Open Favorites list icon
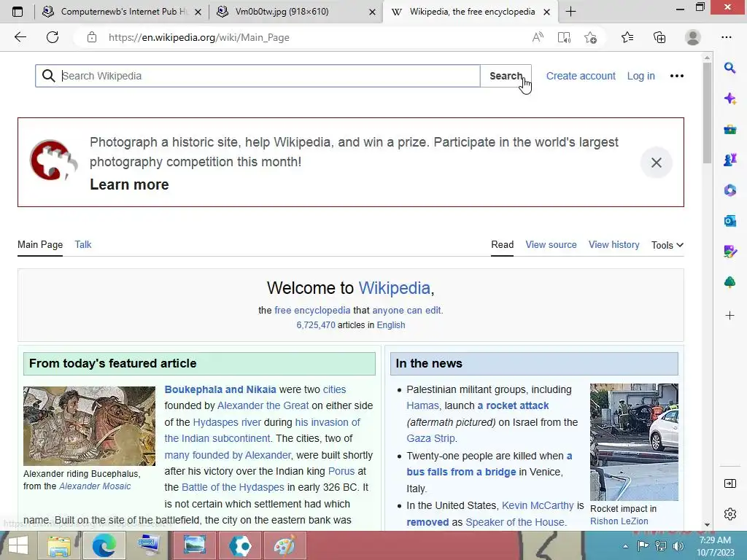747x560 pixels. (x=627, y=37)
